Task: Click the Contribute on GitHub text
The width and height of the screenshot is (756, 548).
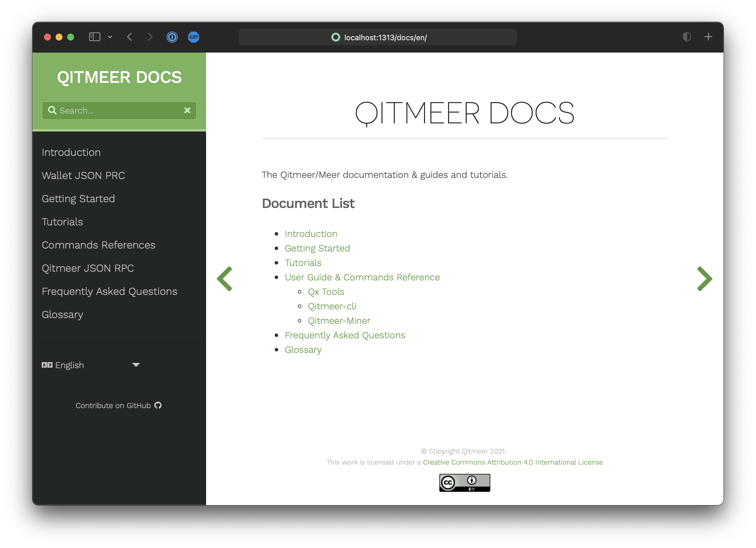Action: tap(119, 405)
